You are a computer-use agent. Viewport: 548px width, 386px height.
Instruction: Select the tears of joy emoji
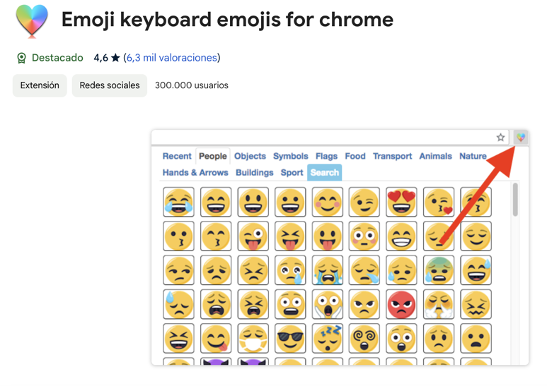[x=179, y=202]
